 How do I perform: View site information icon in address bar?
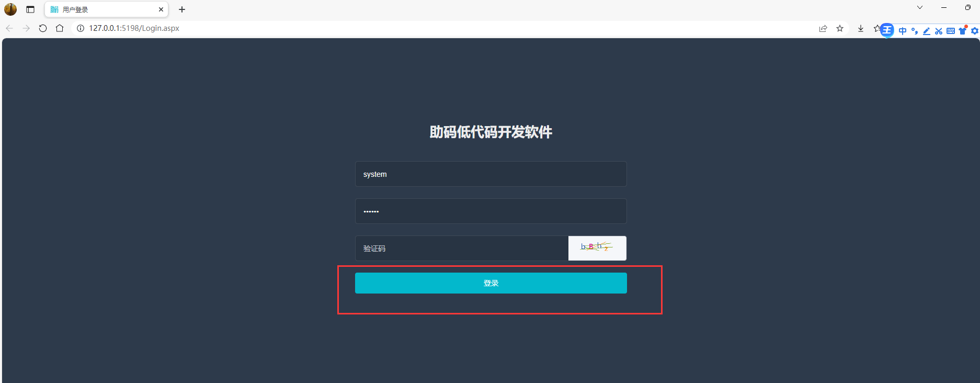(81, 28)
